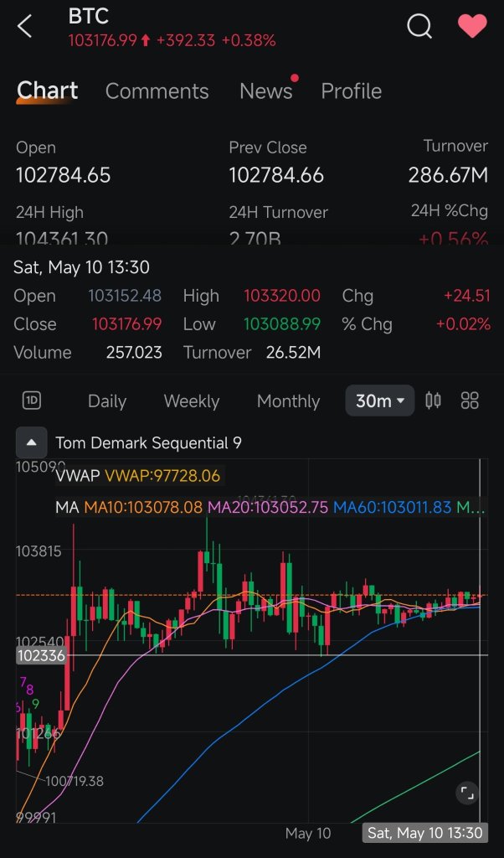Tap the Prev Close value 102784.66

point(276,175)
